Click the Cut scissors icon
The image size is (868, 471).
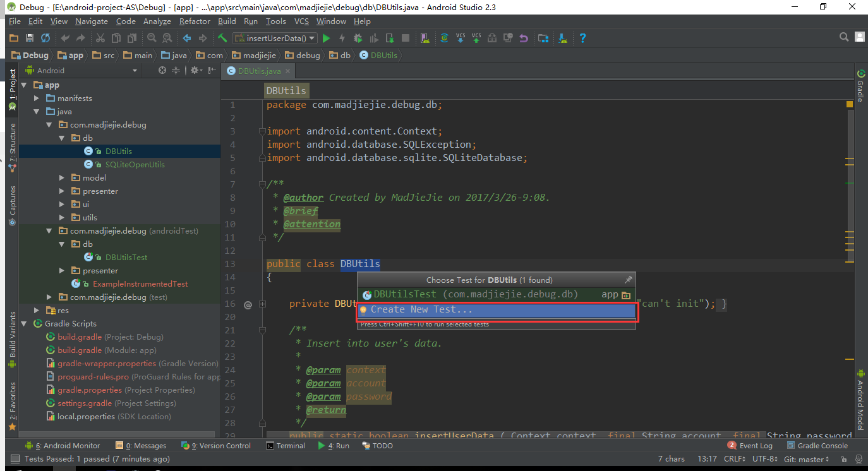[x=100, y=38]
